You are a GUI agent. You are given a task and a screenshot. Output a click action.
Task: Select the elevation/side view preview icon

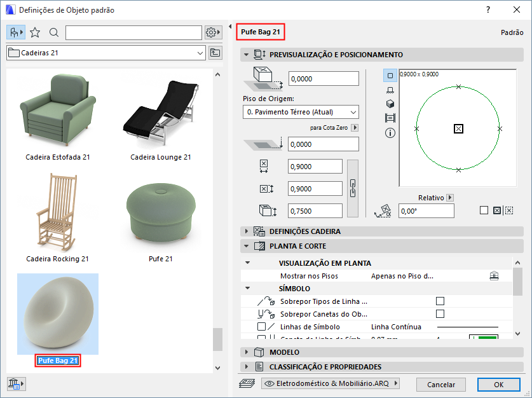390,90
